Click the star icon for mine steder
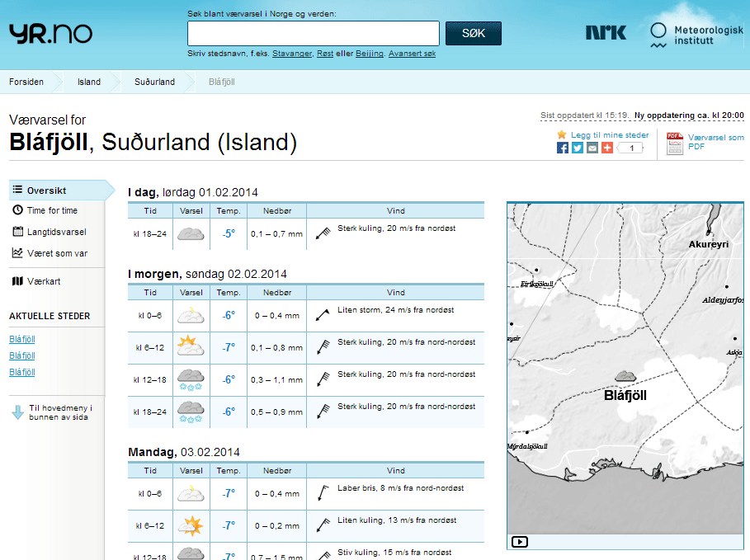Screen dimensions: 750x560 point(562,134)
